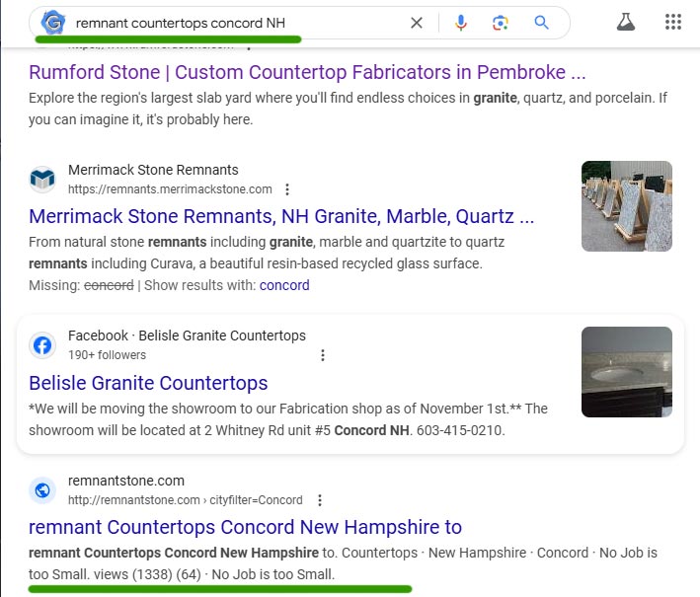
Task: Open the Google apps grid icon
Action: 672,22
